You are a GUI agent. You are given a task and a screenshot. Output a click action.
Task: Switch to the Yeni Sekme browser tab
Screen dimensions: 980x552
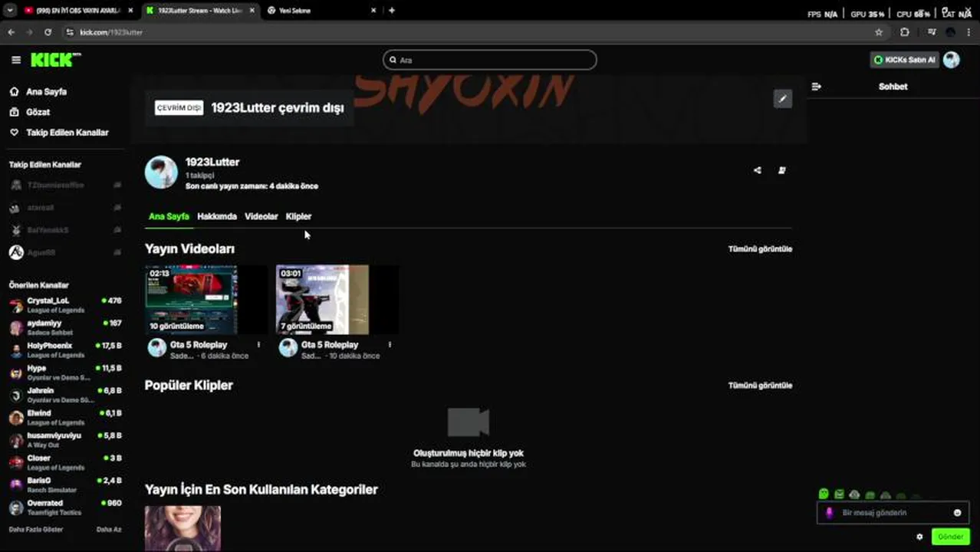click(322, 11)
